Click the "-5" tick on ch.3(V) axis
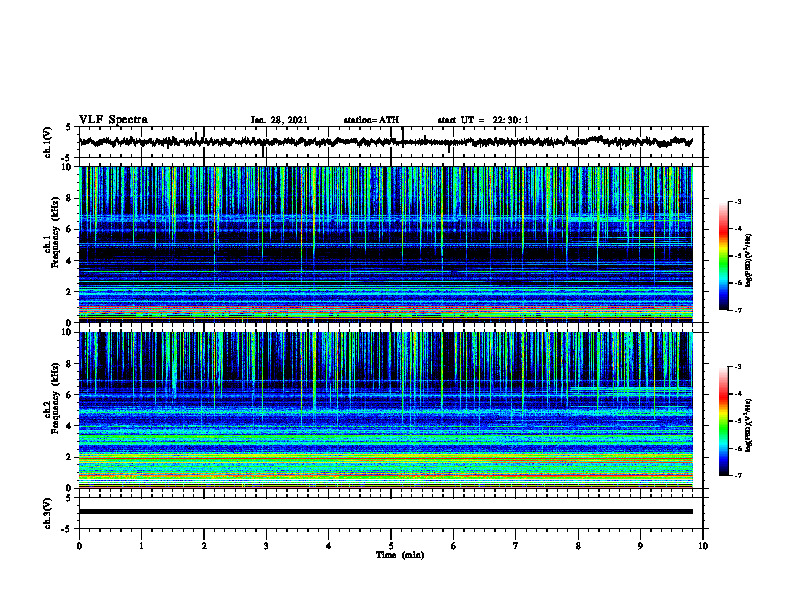792x612 pixels. click(67, 529)
